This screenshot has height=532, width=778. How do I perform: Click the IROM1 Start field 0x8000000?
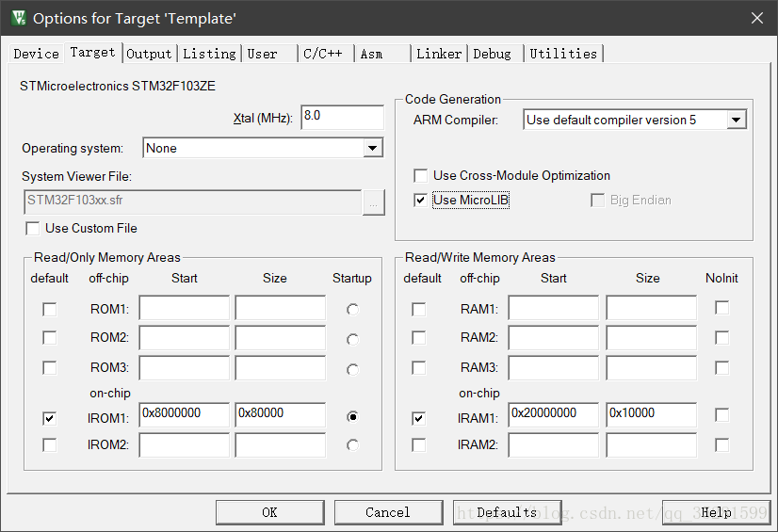(184, 414)
